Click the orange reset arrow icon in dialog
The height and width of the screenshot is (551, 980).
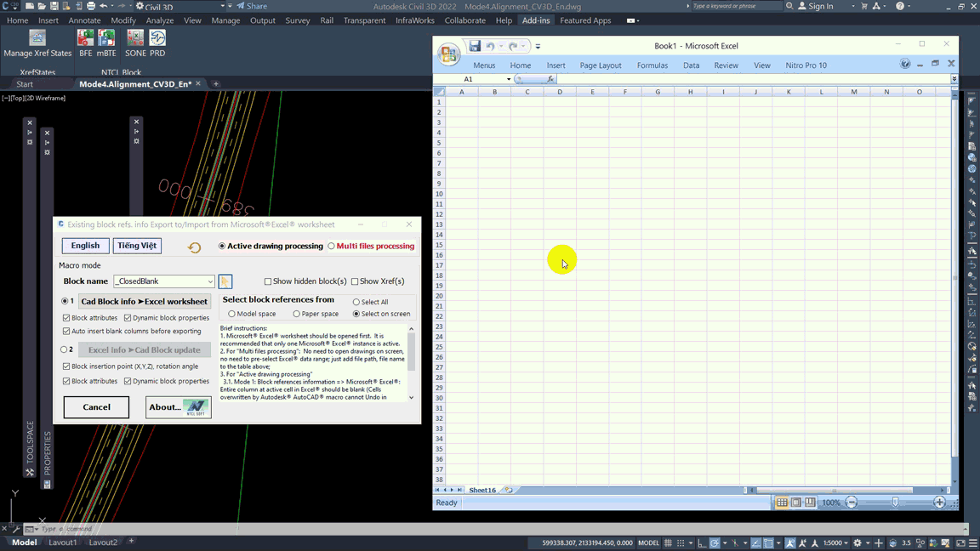(194, 247)
